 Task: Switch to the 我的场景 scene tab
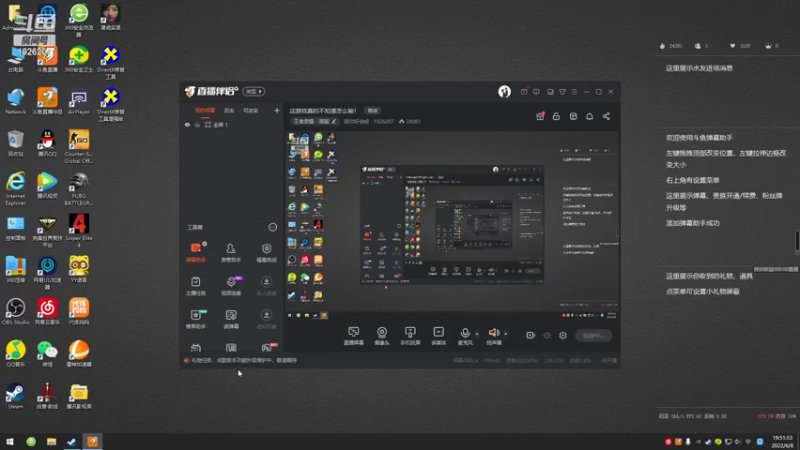tap(205, 110)
